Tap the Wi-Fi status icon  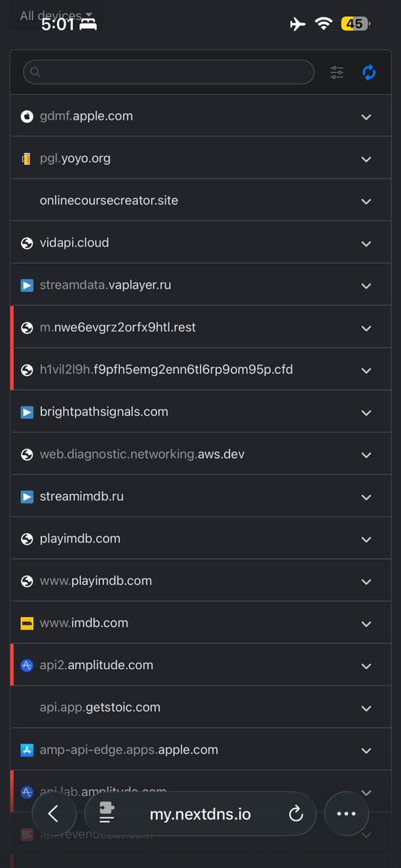click(x=324, y=24)
